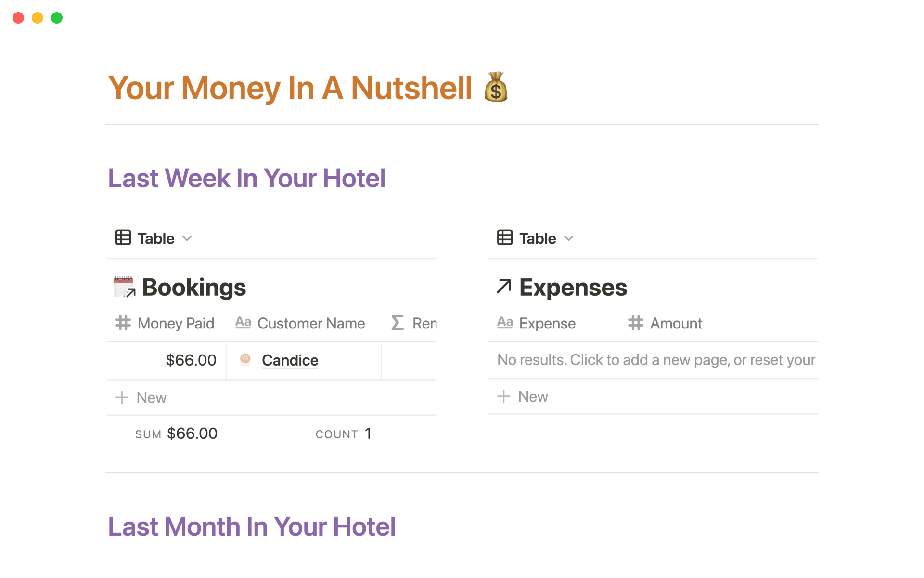The width and height of the screenshot is (924, 578).
Task: Add a New row in Expenses
Action: [x=523, y=396]
